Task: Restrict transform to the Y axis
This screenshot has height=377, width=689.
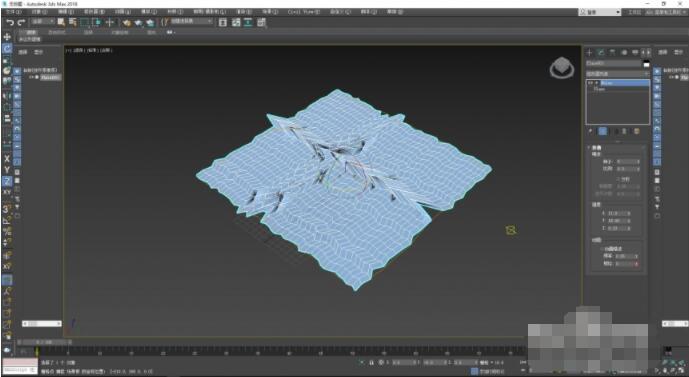Action: tap(7, 170)
